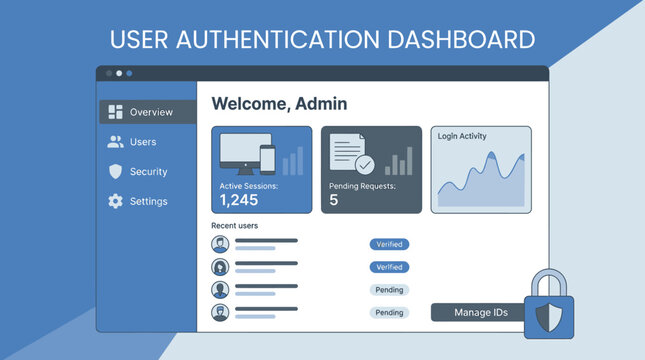Click the padlock shield icon
Viewport: 645px width, 360px height.
[549, 304]
